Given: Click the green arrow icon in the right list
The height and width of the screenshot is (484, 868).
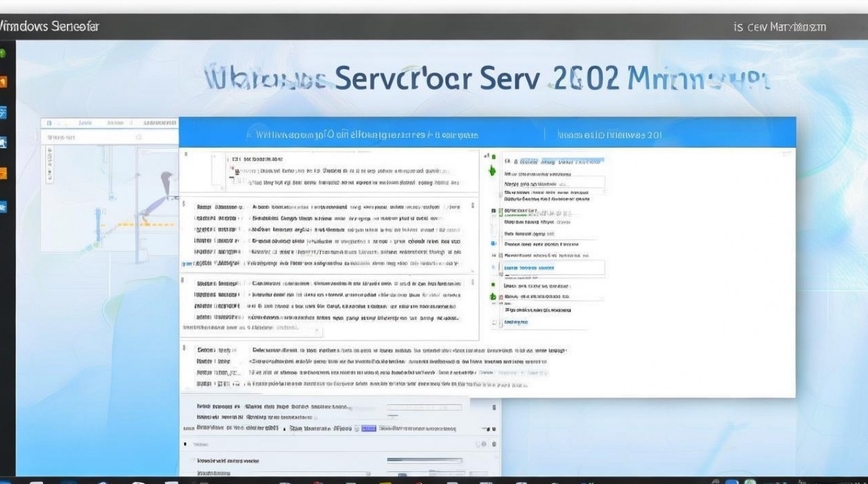Looking at the screenshot, I should coord(493,170).
